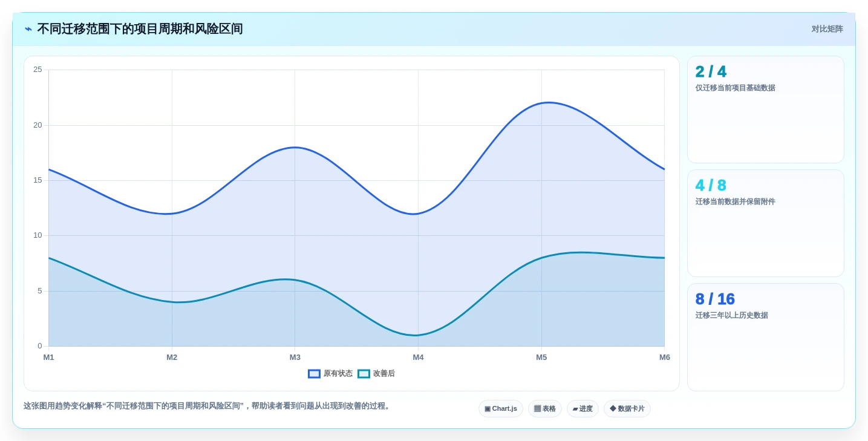Click the chart title 不同迁移范围下的项目周期和风险区间
Viewport: 868px width, 441px height.
140,29
